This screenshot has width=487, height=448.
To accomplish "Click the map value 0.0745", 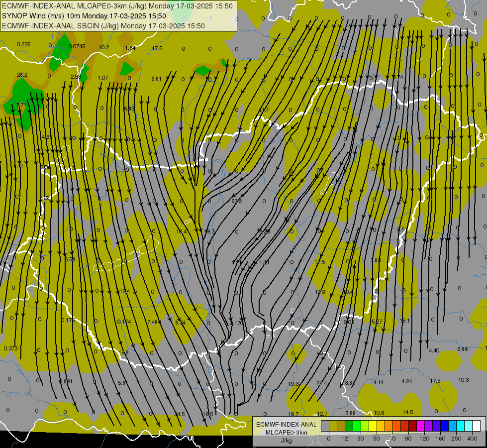I will (77, 46).
